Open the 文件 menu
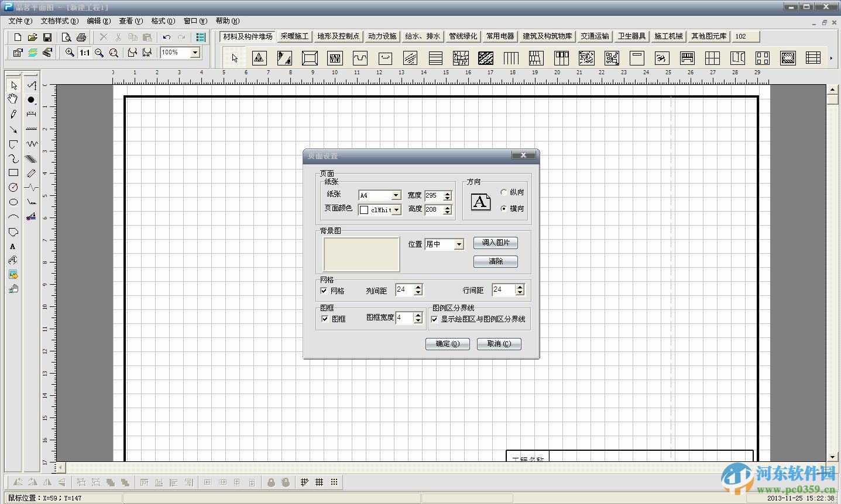Image resolution: width=841 pixels, height=504 pixels. [x=20, y=21]
